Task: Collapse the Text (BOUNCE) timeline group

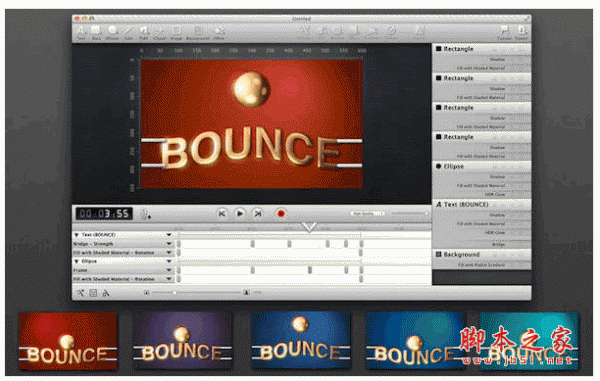Action: tap(77, 235)
